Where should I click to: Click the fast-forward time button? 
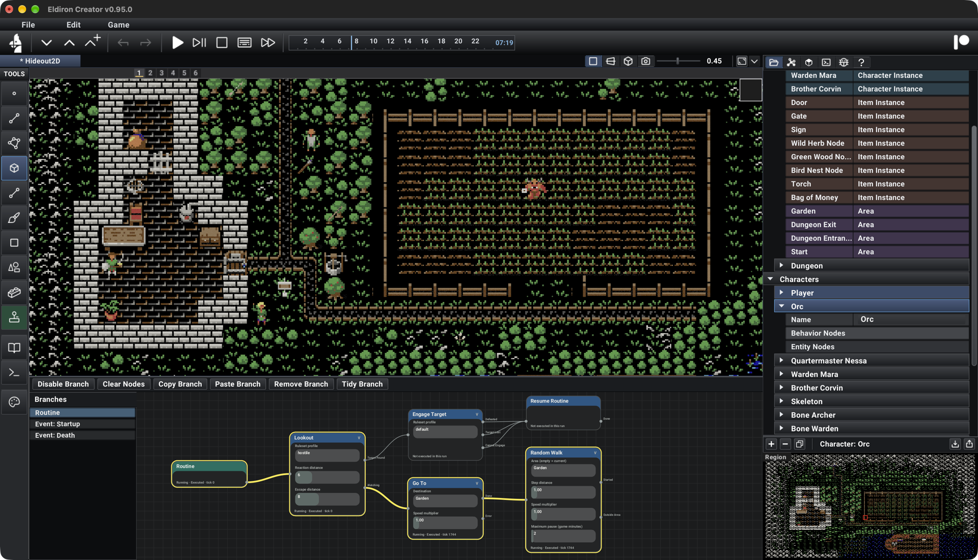tap(267, 43)
